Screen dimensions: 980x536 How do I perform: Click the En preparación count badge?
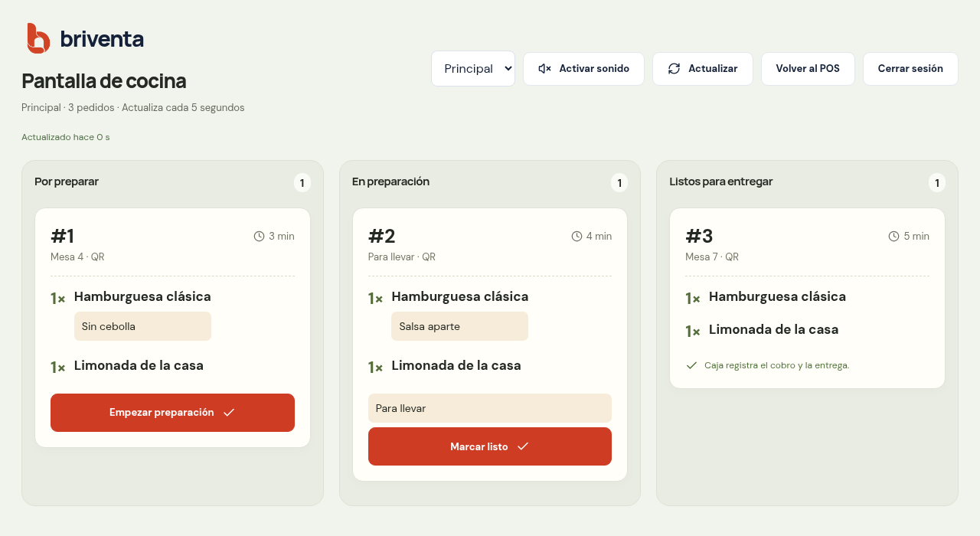[x=619, y=183]
